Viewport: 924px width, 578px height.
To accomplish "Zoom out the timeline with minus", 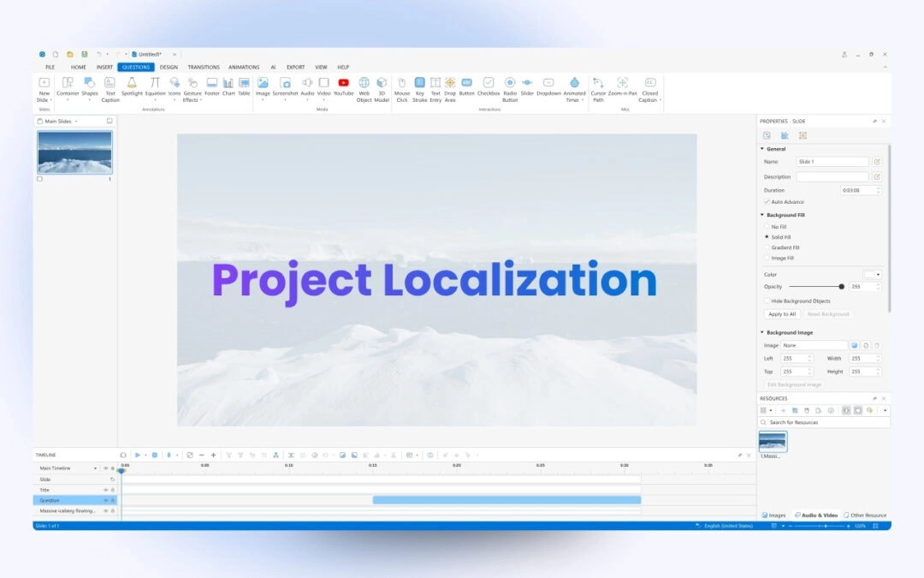I will coord(202,456).
